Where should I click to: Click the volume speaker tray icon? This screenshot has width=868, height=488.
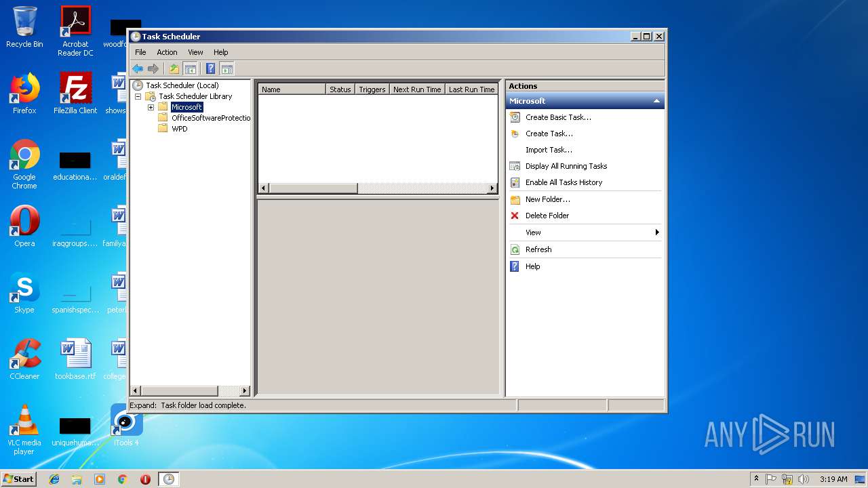coord(804,479)
